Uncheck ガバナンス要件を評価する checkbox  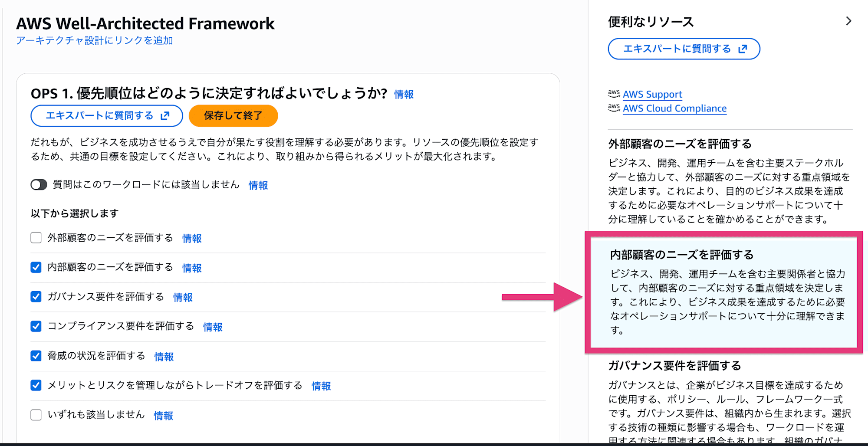36,297
